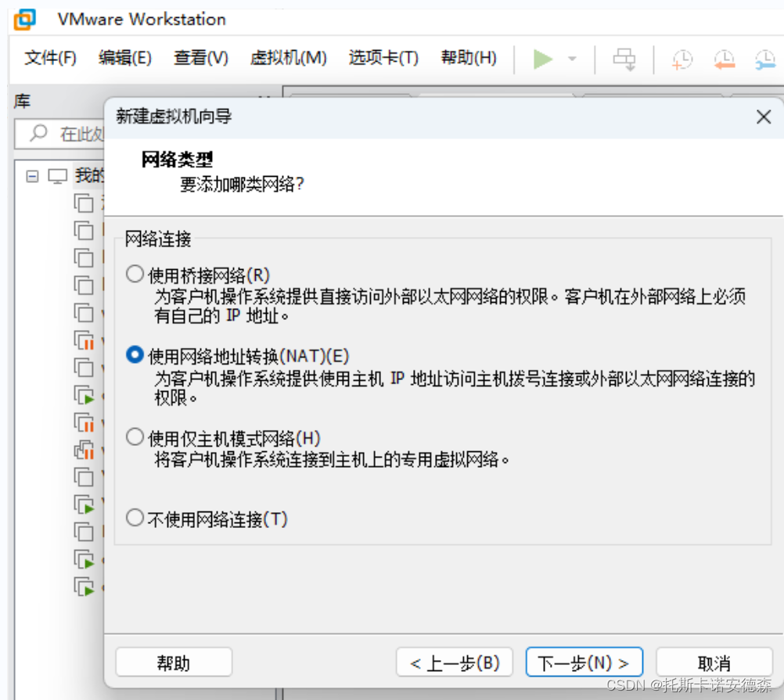Click the first running VM icon in library

[84, 395]
